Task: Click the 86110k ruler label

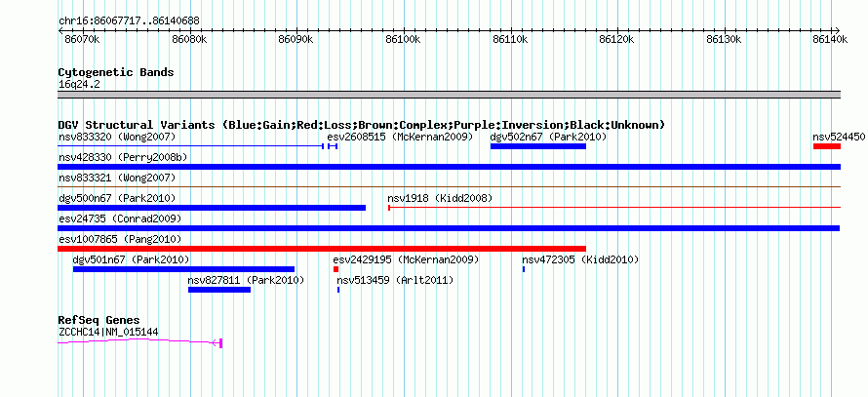Action: click(510, 39)
